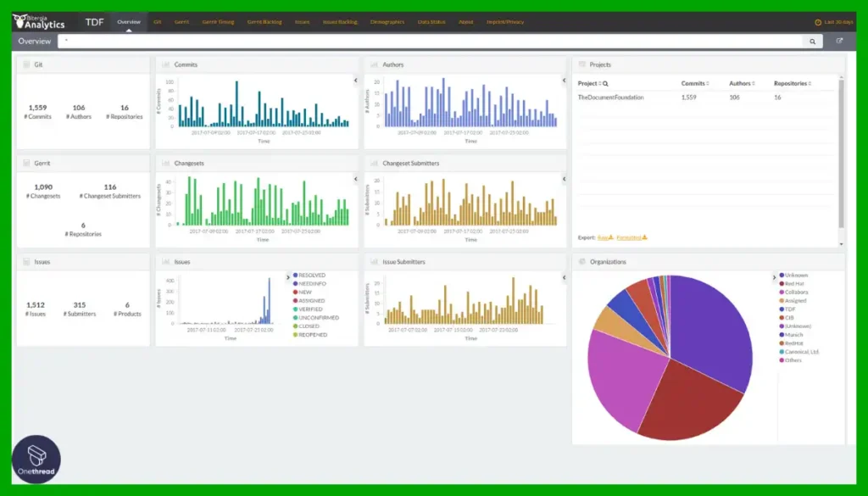Collapse the Organizations pie legend arrow
The width and height of the screenshot is (868, 496).
[x=774, y=277]
